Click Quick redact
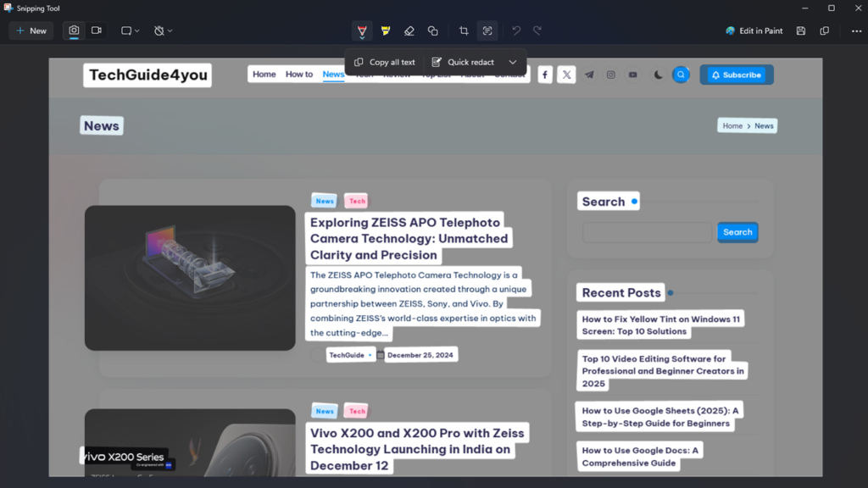 coord(463,62)
